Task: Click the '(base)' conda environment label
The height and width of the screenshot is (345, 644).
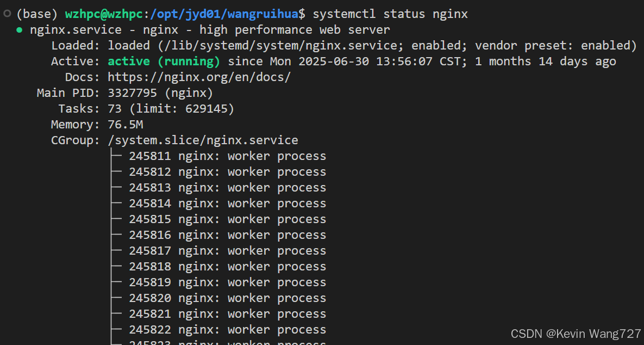Action: [37, 14]
